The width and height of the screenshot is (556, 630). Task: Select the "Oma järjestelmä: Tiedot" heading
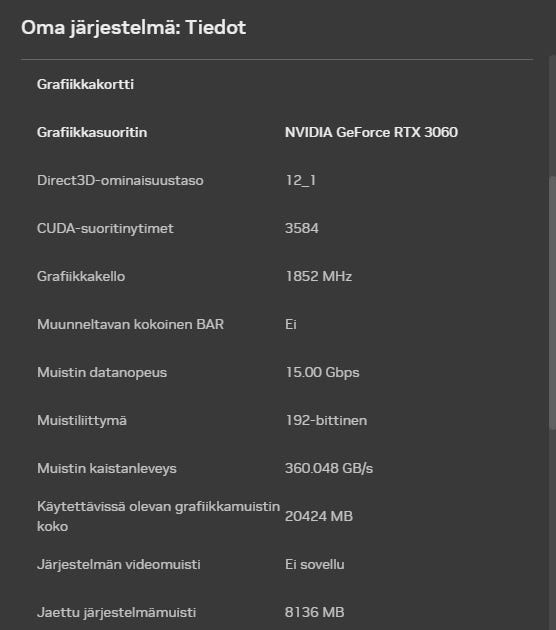pos(133,28)
